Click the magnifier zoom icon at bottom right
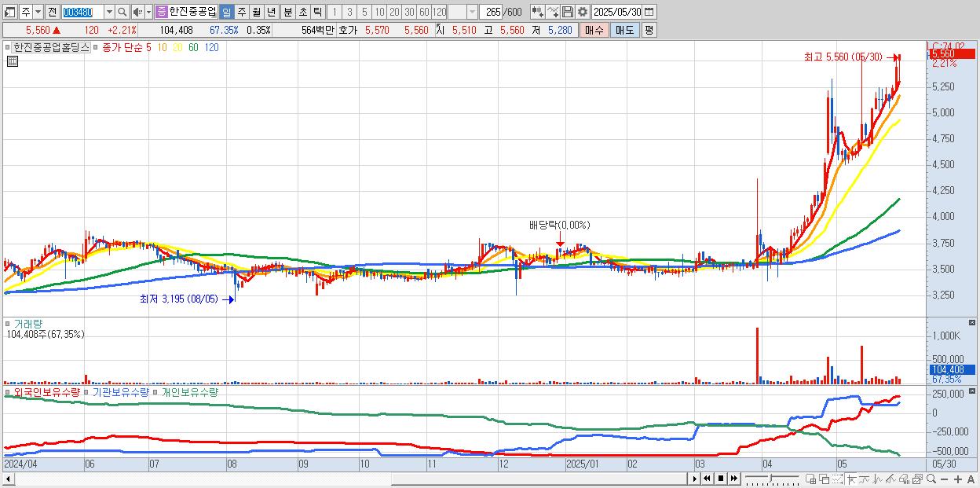Screen dimensions: 980x488 [931, 479]
